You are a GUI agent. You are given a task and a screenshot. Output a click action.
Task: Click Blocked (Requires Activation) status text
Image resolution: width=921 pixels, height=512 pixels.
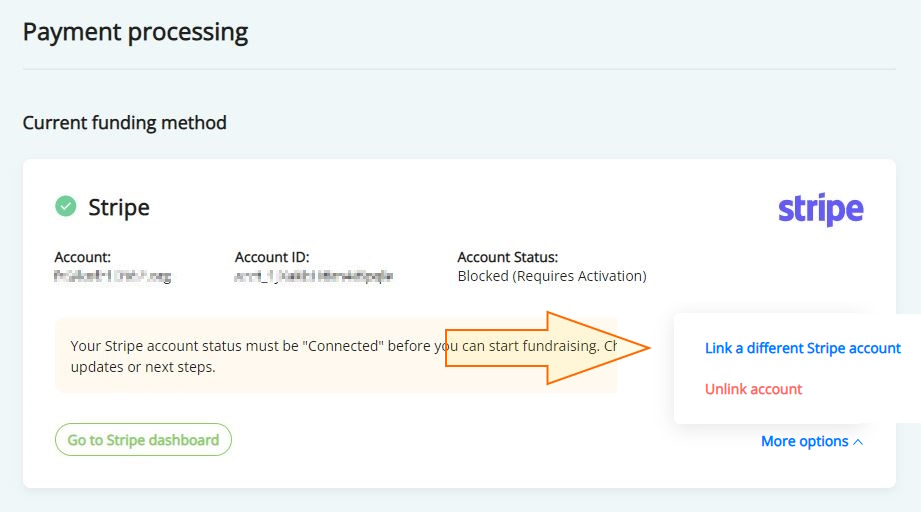(x=552, y=276)
